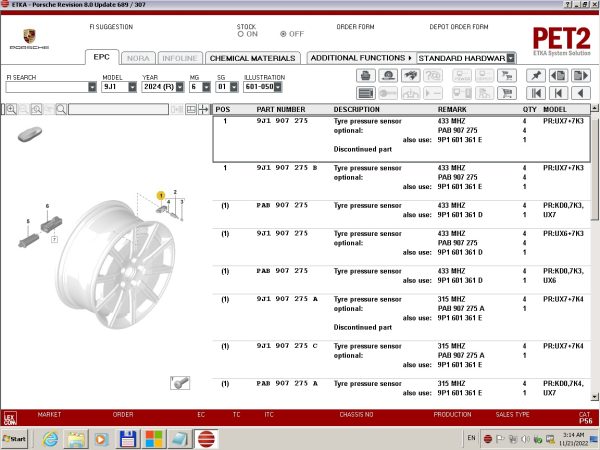Jump to first record double-bar arrow icon
The image size is (600, 450).
pyautogui.click(x=536, y=93)
